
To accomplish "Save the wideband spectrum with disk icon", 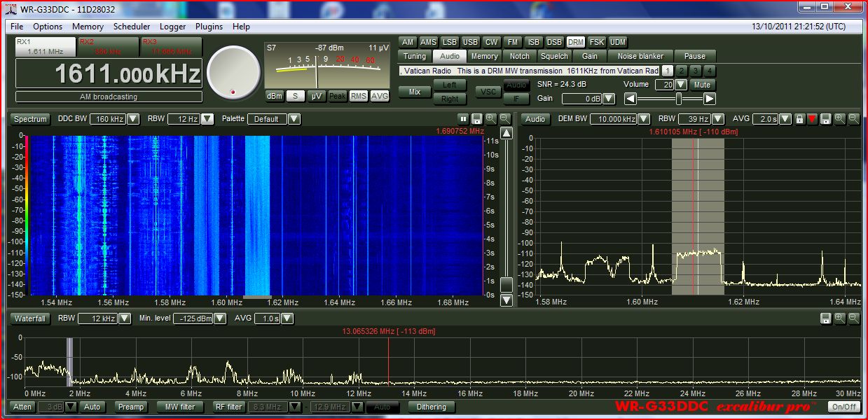I will click(826, 318).
